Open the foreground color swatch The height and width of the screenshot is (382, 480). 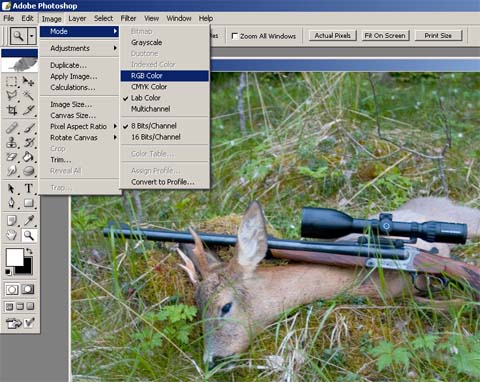click(x=14, y=257)
